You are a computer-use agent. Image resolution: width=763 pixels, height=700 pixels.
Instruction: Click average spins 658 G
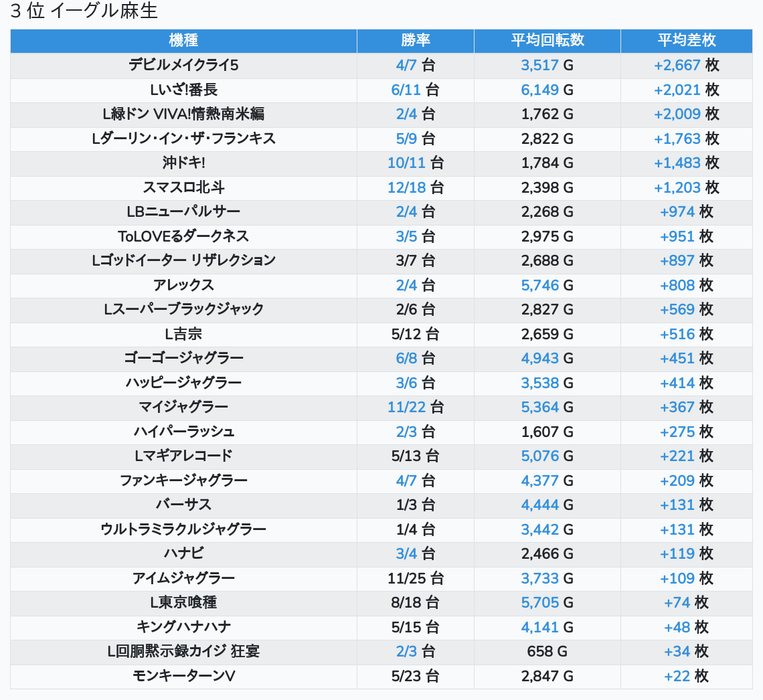[547, 651]
